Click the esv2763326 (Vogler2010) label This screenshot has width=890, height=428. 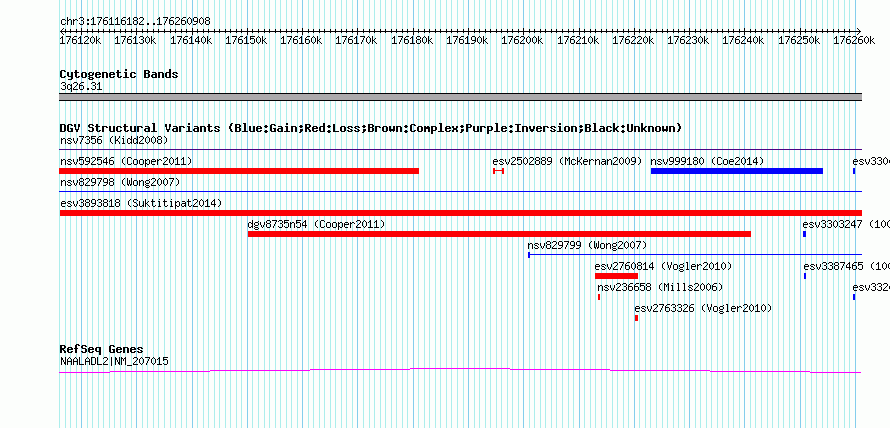pyautogui.click(x=703, y=308)
